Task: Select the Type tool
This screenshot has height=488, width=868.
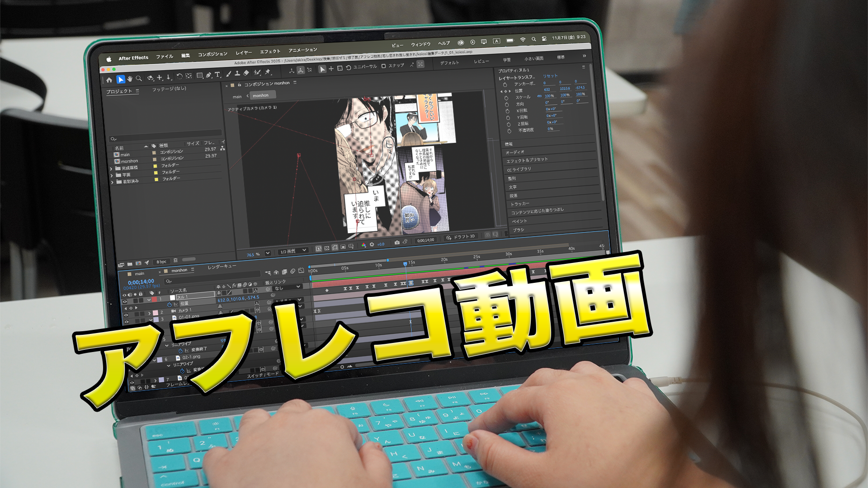Action: coord(217,75)
